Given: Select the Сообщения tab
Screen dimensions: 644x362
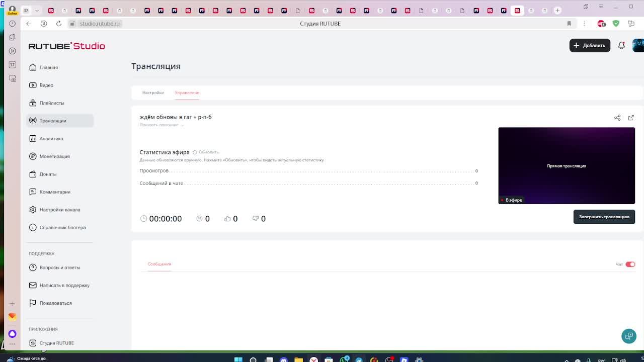Looking at the screenshot, I should (x=159, y=264).
